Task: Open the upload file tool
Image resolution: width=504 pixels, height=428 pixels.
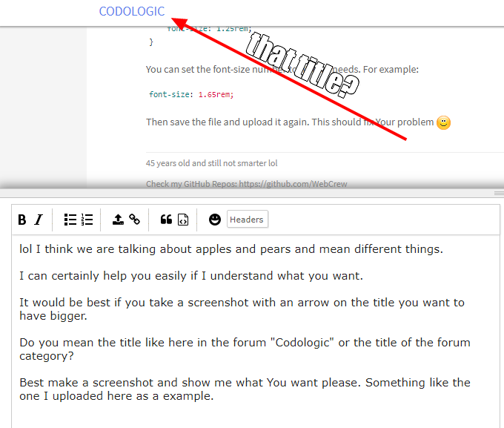Action: [x=118, y=220]
